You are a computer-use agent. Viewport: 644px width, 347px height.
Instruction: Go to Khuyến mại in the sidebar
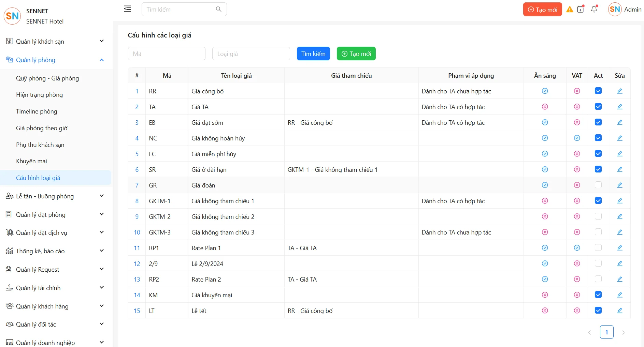31,161
